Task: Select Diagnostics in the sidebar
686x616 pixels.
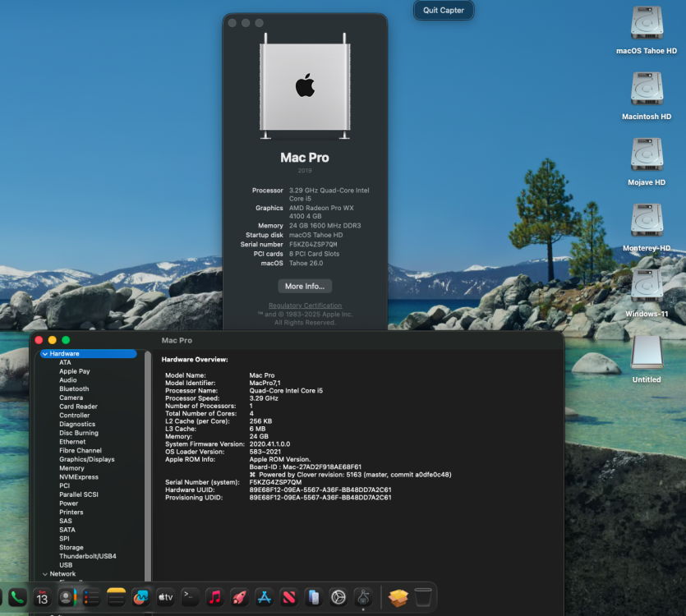Action: (x=77, y=424)
